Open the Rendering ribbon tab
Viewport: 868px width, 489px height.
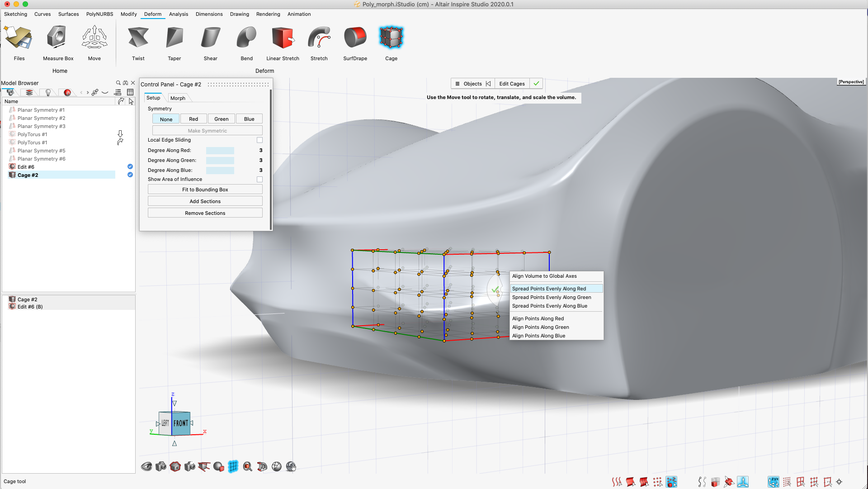coord(268,14)
